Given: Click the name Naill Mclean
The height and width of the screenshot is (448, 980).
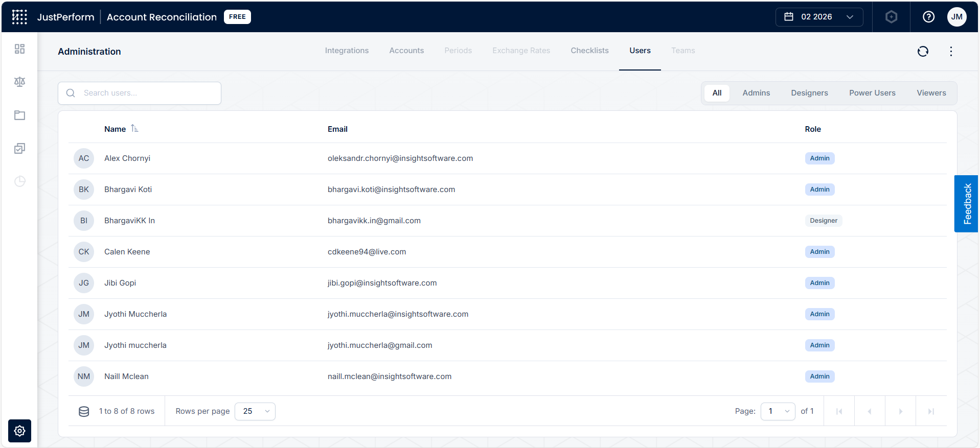Looking at the screenshot, I should click(x=126, y=376).
